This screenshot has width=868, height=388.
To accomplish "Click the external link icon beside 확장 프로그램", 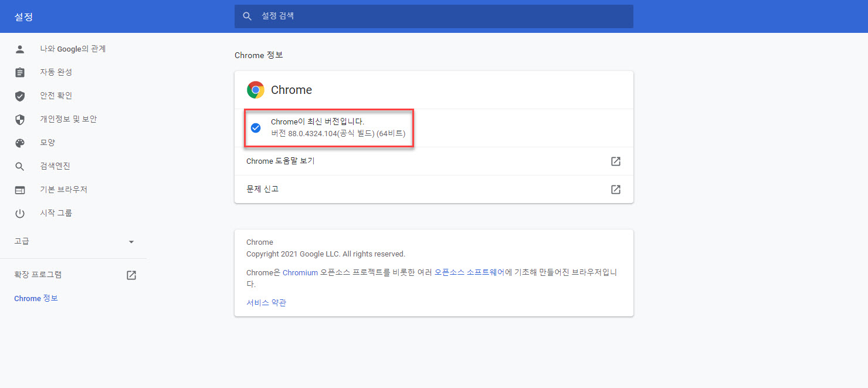I will [x=131, y=275].
